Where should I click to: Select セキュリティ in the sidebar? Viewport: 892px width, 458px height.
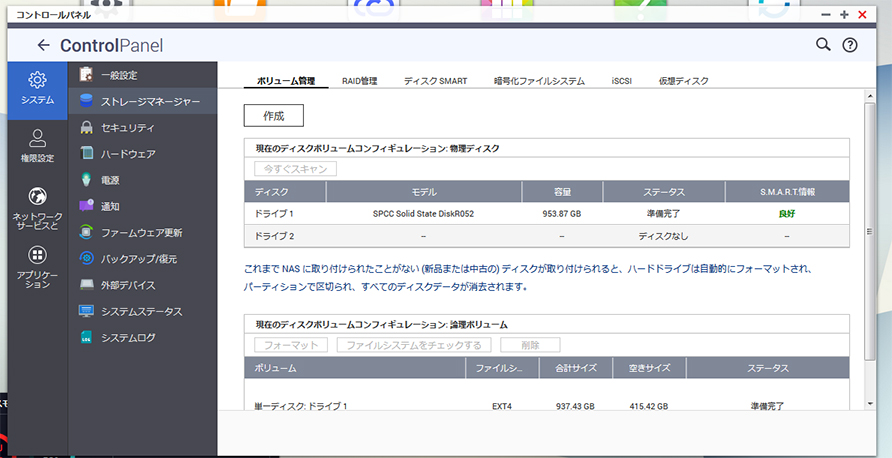127,128
